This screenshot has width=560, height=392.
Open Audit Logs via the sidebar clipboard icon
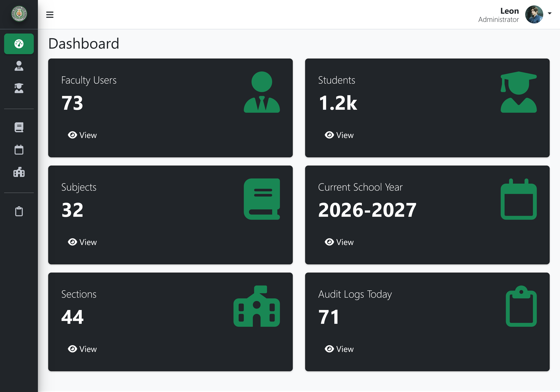click(x=19, y=211)
